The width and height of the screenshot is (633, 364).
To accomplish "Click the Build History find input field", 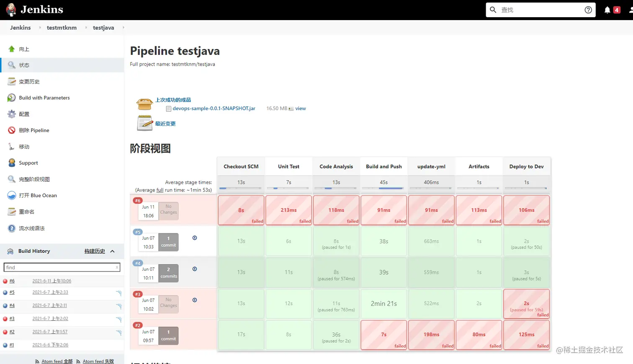I will point(62,267).
